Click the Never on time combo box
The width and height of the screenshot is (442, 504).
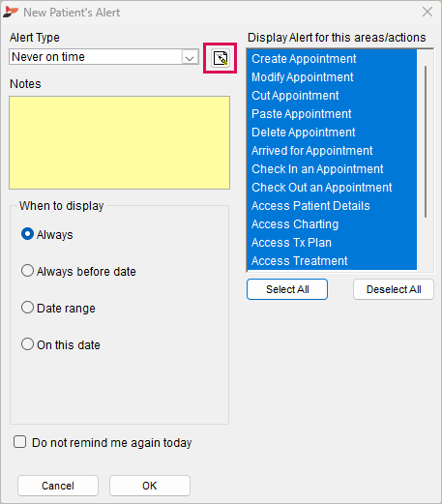click(103, 57)
